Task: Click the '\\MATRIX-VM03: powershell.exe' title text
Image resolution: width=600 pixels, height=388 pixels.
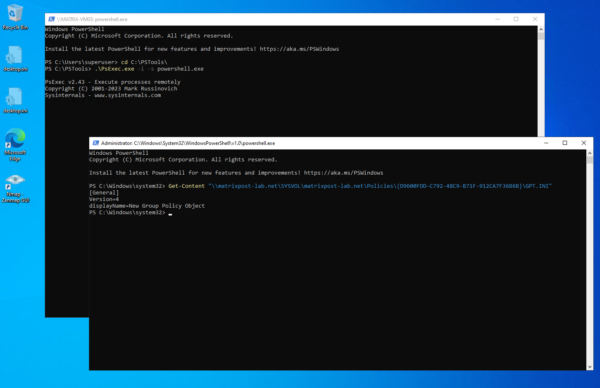Action: point(92,19)
